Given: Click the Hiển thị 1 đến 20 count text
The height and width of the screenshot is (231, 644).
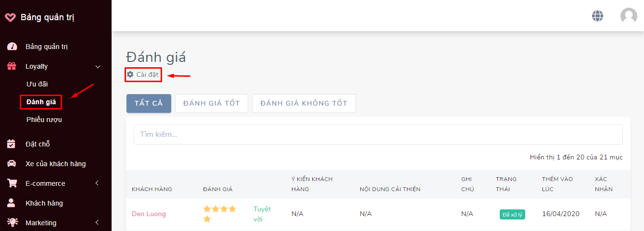Looking at the screenshot, I should coord(576,157).
